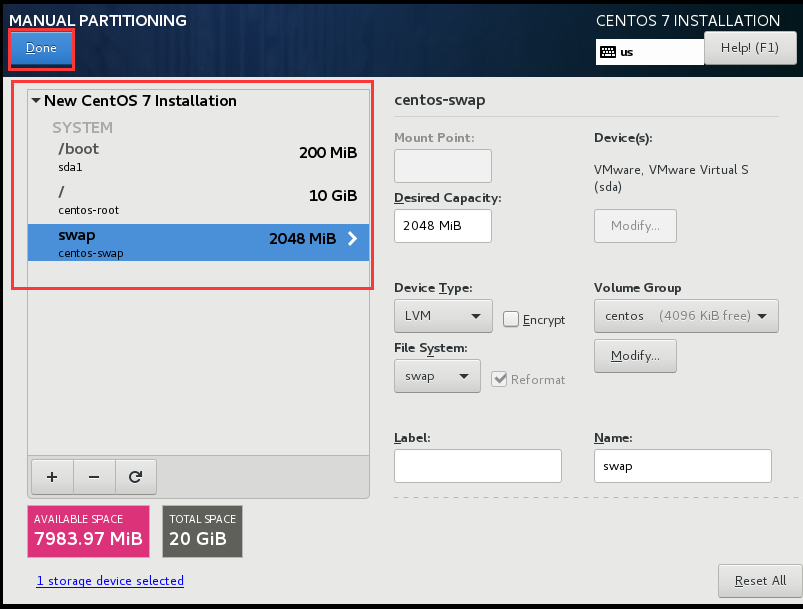This screenshot has width=803, height=609.
Task: Click the TOTAL SPACE 20 GiB box
Action: [x=202, y=531]
